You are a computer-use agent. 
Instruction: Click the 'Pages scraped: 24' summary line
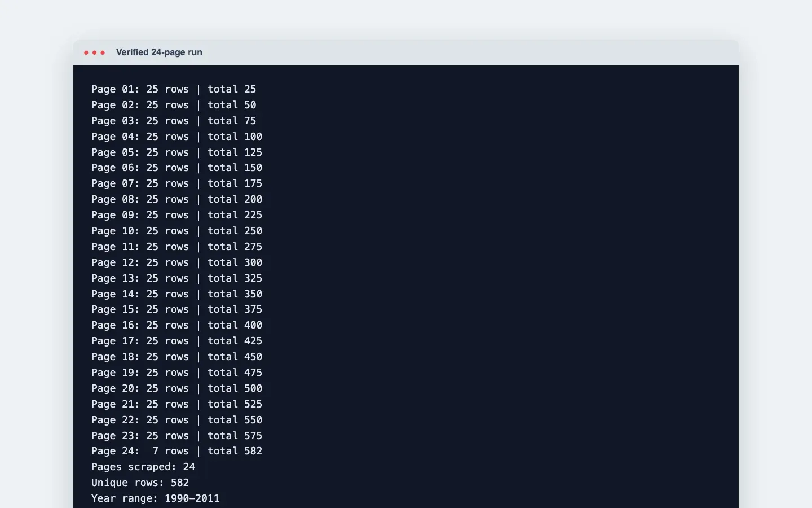pyautogui.click(x=143, y=467)
